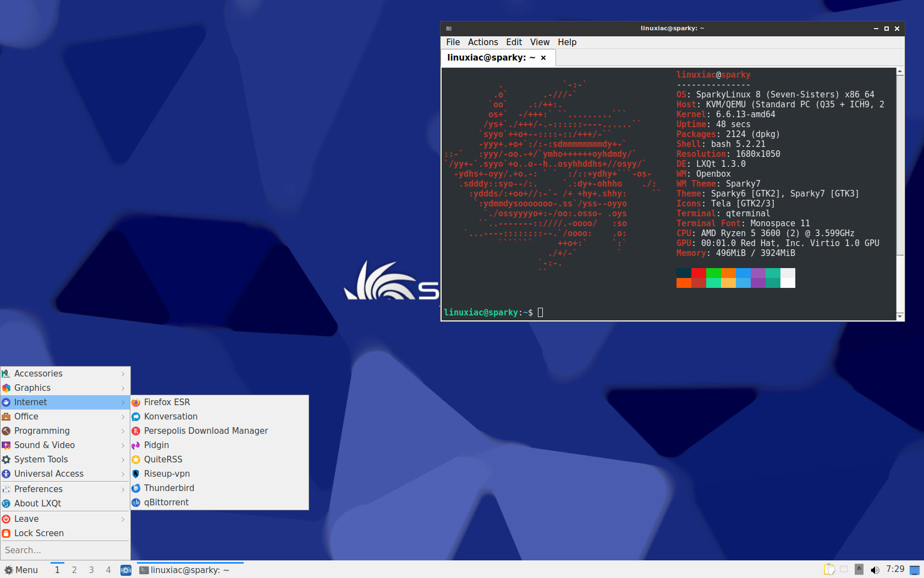924x578 pixels.
Task: Click the Universal Access icon
Action: pyautogui.click(x=6, y=474)
